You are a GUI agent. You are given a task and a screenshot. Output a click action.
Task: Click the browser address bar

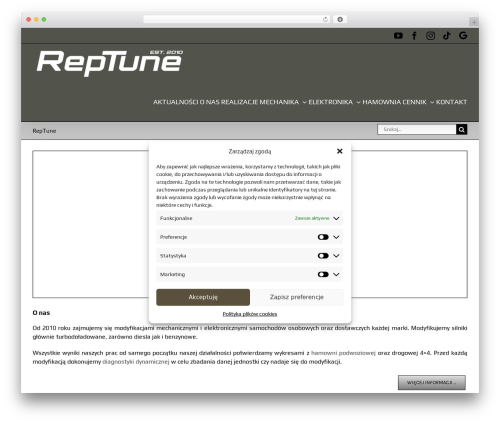[237, 20]
